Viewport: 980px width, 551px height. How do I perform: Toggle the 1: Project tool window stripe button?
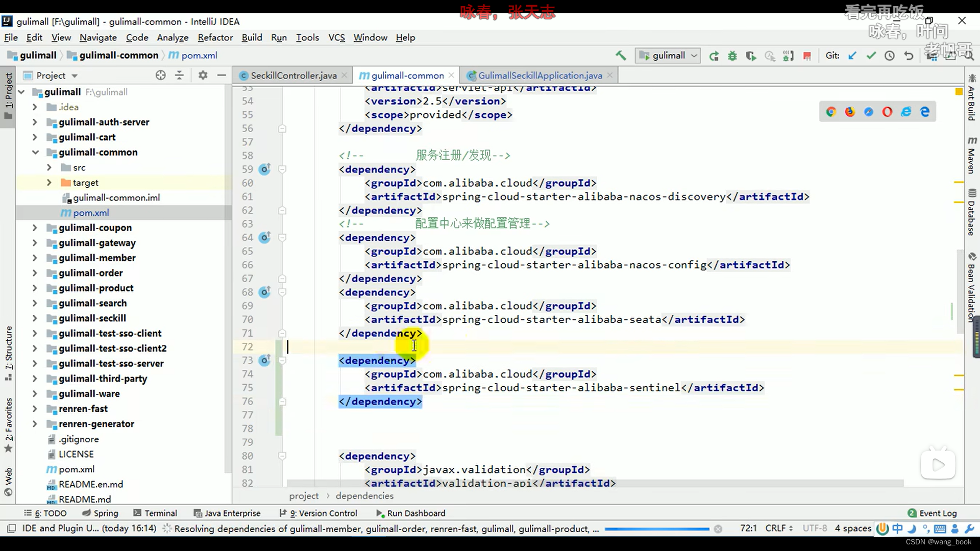tap(8, 95)
